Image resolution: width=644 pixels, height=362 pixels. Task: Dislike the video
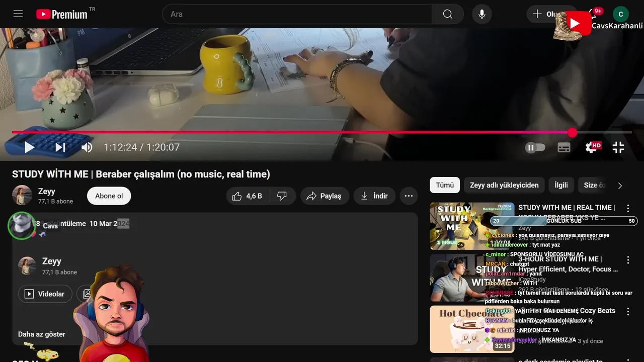tap(282, 196)
